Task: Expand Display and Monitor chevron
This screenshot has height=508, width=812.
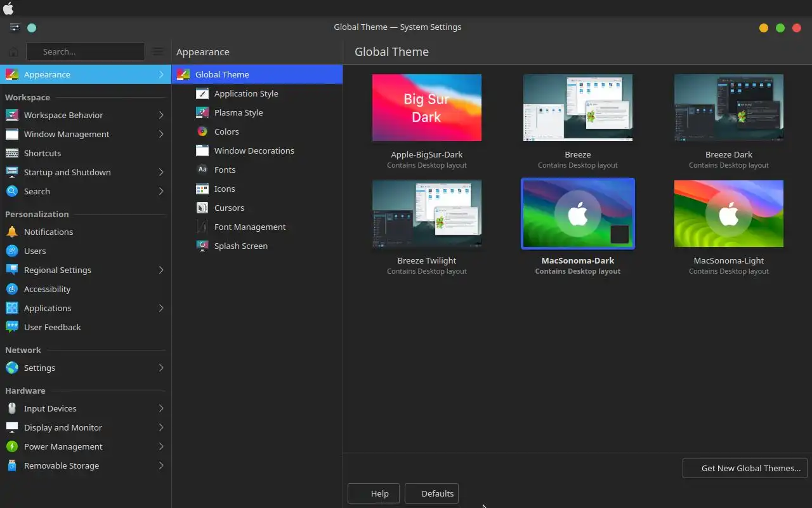Action: [x=161, y=427]
